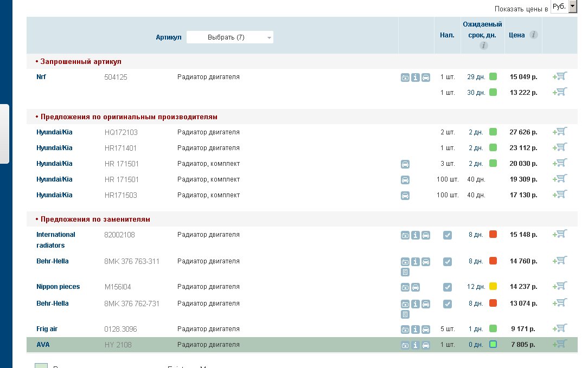Open the Артикул 'Выбрать (7)' dropdown
Image resolution: width=588 pixels, height=368 pixels.
click(x=230, y=37)
